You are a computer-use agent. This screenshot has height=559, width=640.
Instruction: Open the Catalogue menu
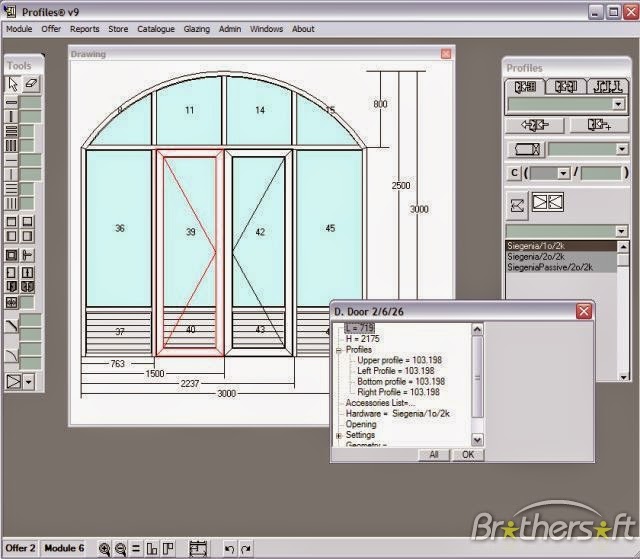156,29
